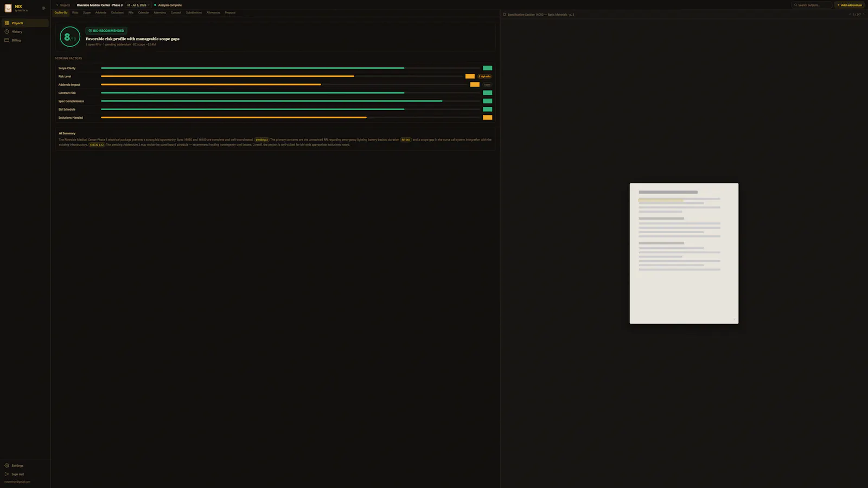
Task: Click the Add addendum button
Action: [x=849, y=5]
